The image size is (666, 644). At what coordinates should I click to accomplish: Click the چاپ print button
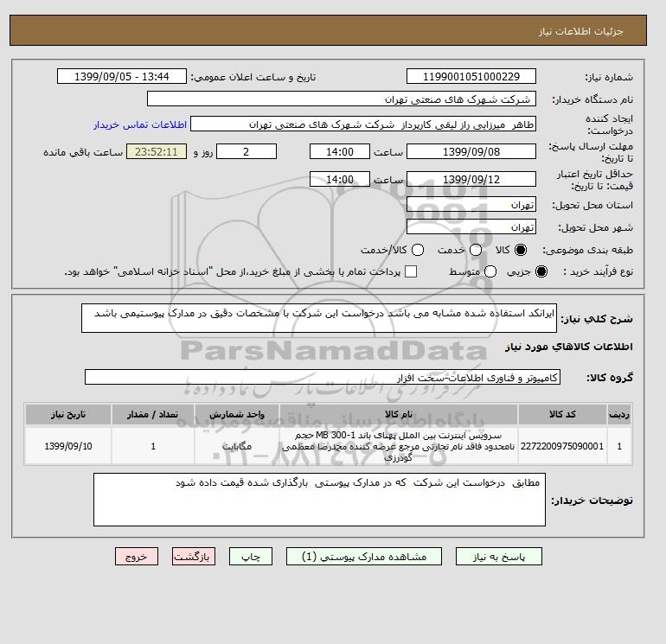pyautogui.click(x=251, y=557)
